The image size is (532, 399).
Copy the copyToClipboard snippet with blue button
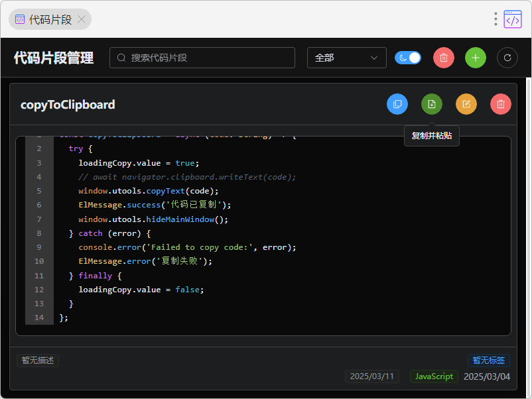tap(397, 104)
